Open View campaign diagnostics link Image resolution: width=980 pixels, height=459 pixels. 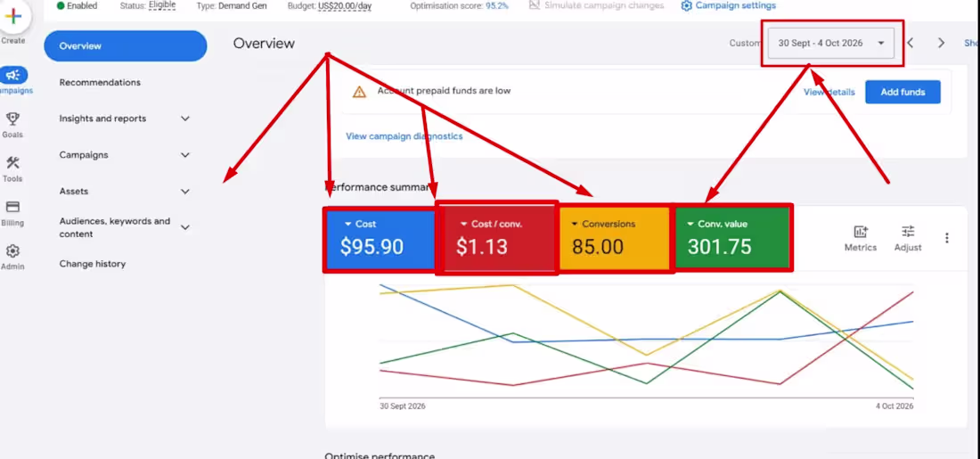point(404,136)
